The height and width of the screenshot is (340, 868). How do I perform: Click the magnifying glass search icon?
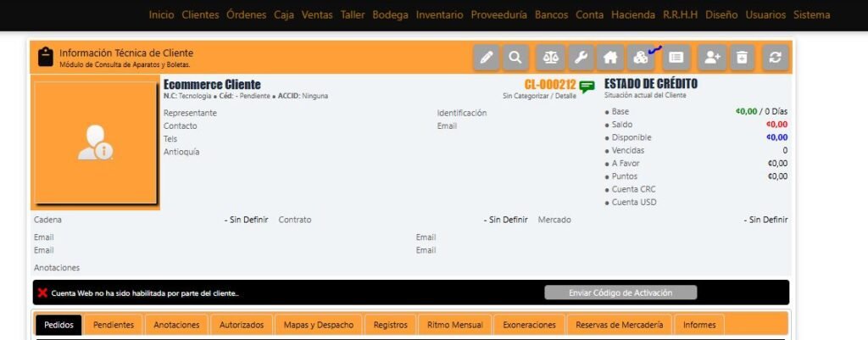click(515, 58)
